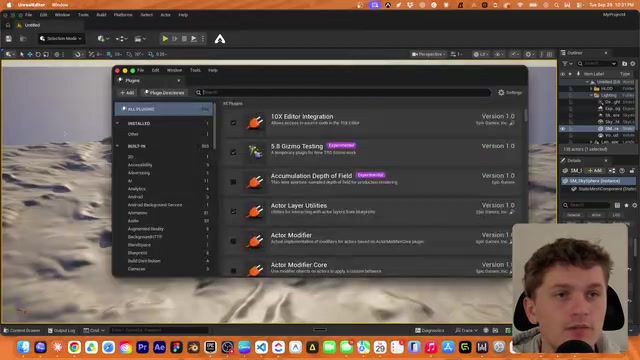Image resolution: width=640 pixels, height=360 pixels.
Task: Click the green Play button in the toolbar
Action: [x=165, y=39]
